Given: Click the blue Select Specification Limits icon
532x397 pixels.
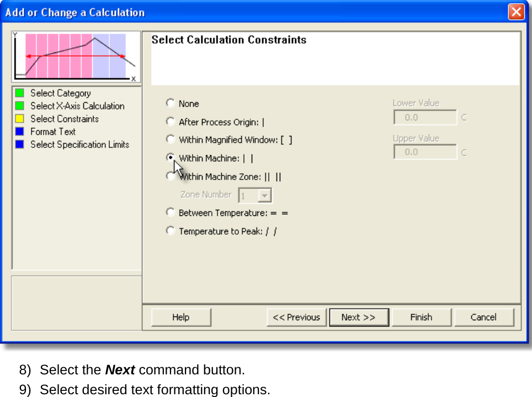Looking at the screenshot, I should pos(20,144).
